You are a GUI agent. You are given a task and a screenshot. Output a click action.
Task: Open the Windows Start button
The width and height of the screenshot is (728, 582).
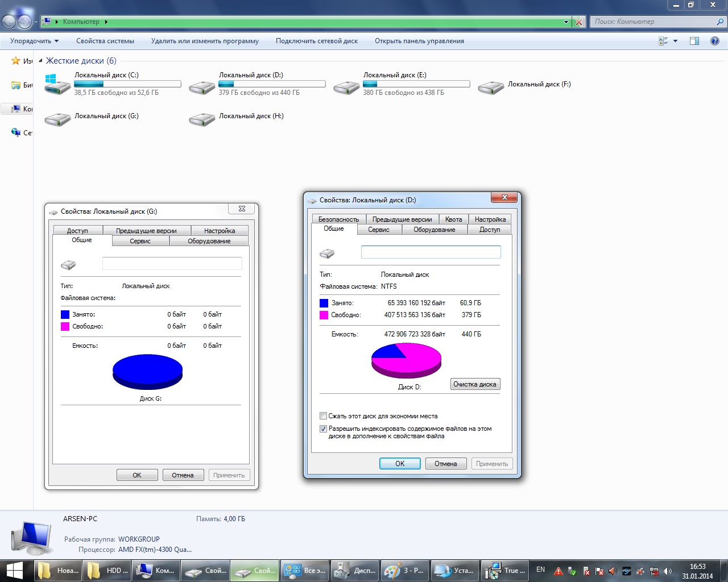[14, 570]
